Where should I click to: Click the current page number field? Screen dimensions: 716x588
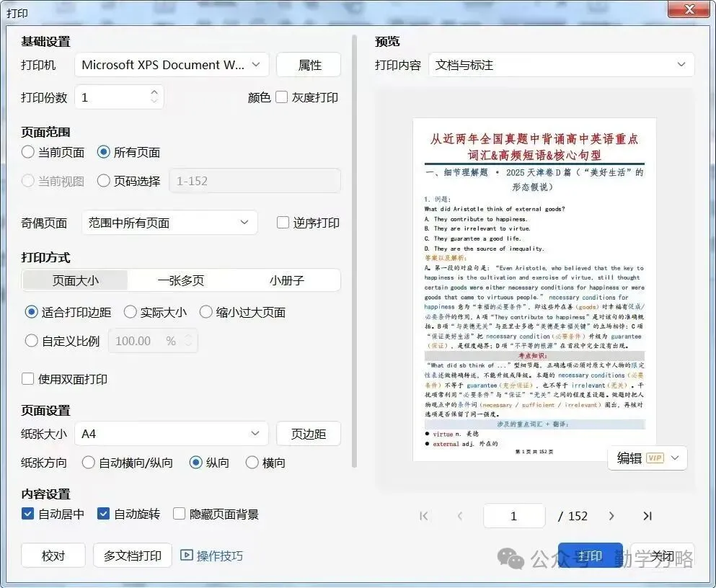(514, 516)
